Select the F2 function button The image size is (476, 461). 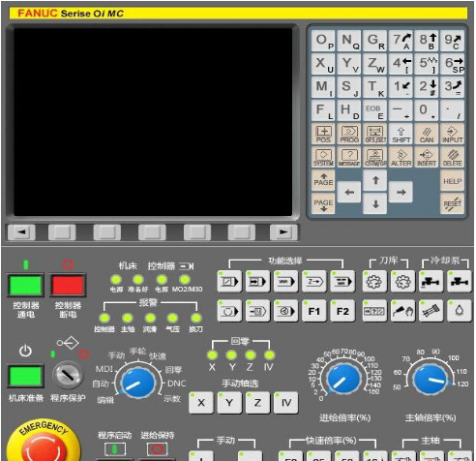coord(342,311)
